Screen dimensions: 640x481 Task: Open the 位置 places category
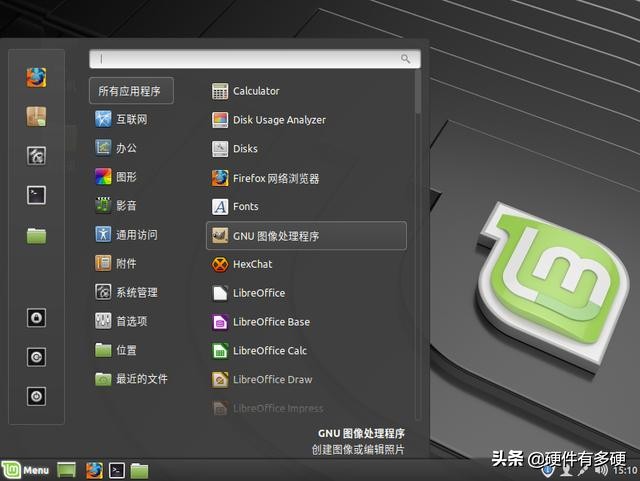[116, 350]
